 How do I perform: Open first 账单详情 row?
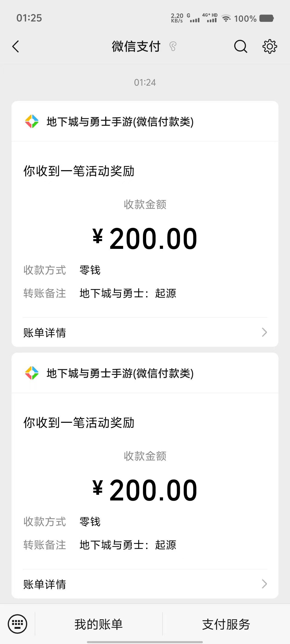click(x=145, y=332)
